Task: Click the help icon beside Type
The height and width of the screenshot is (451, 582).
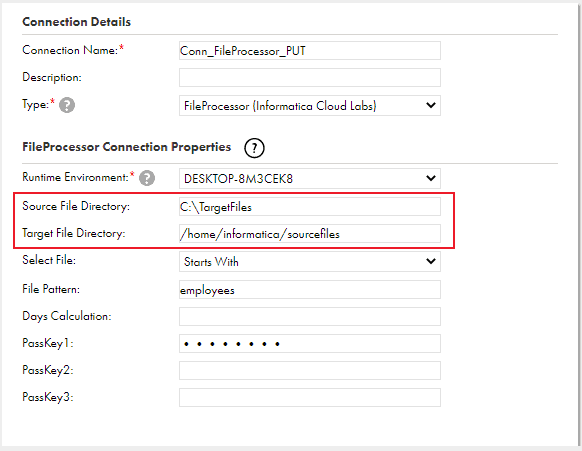Action: tap(67, 105)
